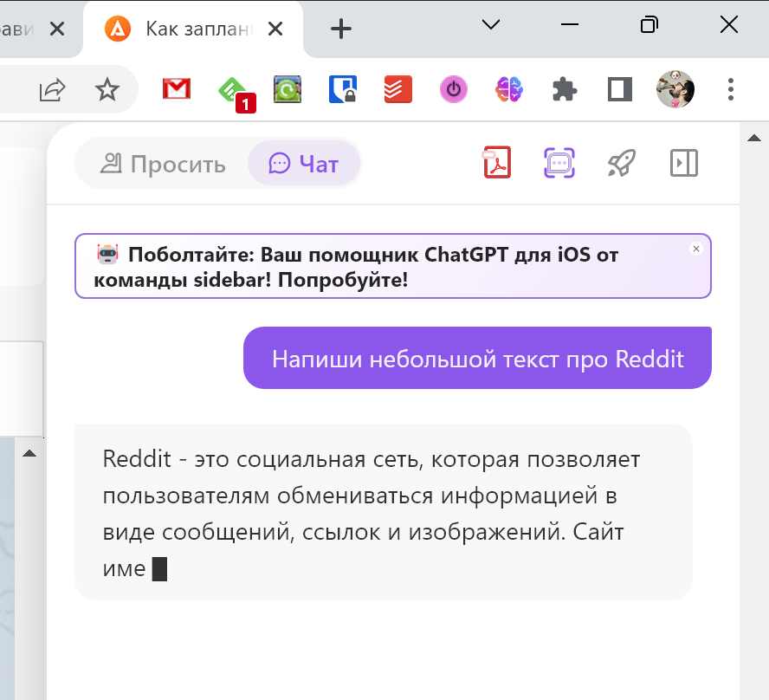The image size is (769, 700).
Task: Open the blue lock password extension
Action: click(343, 89)
